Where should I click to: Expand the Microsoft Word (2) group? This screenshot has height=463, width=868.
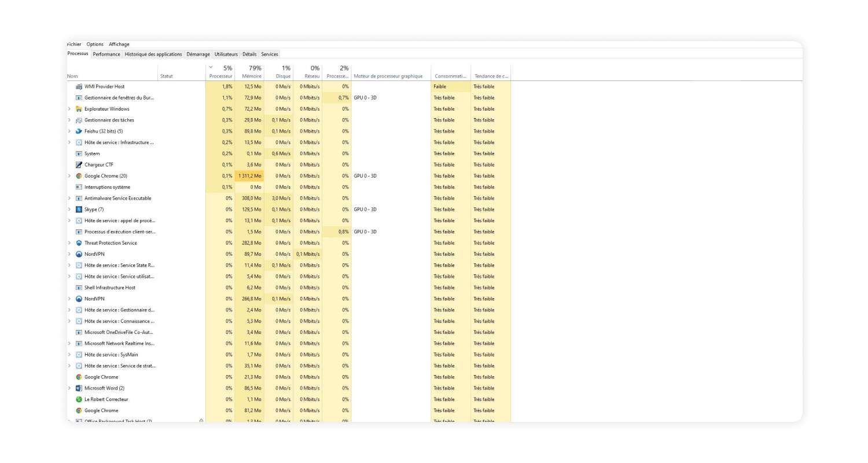click(69, 388)
